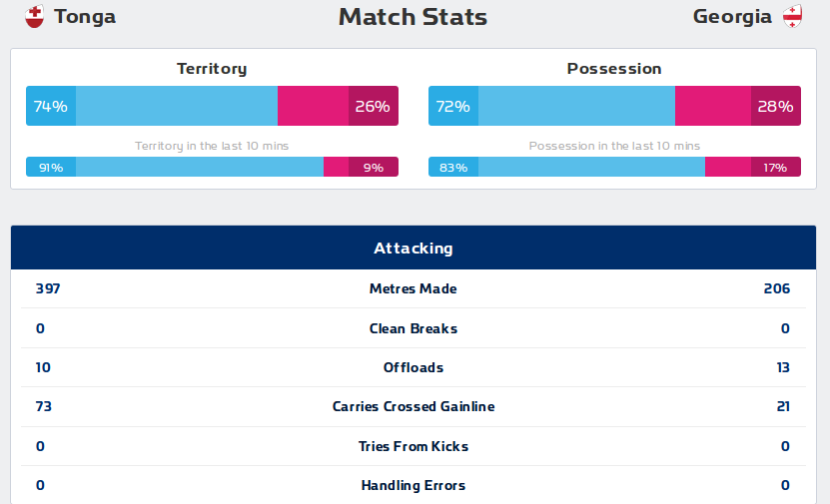Select the Metres Made row label

tap(413, 289)
